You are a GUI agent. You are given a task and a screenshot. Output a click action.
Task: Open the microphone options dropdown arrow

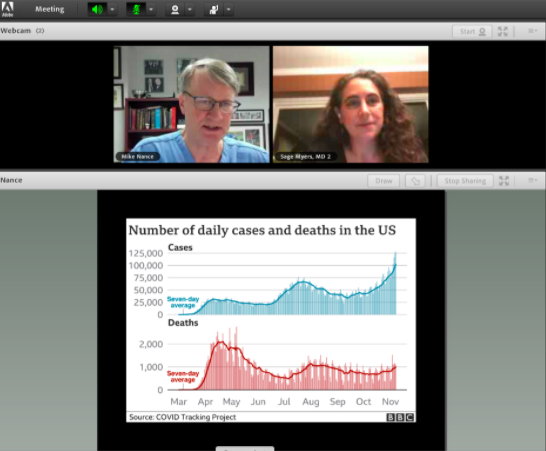tap(151, 9)
